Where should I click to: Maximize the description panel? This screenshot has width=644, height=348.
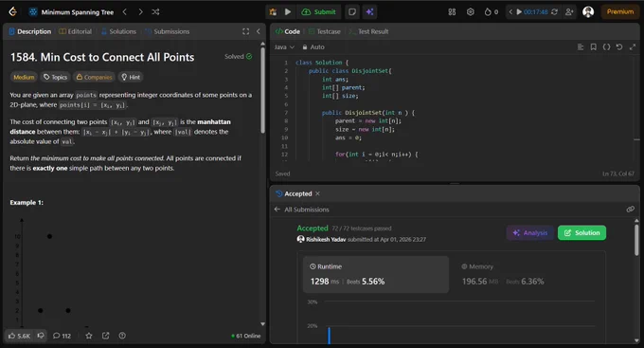(245, 31)
